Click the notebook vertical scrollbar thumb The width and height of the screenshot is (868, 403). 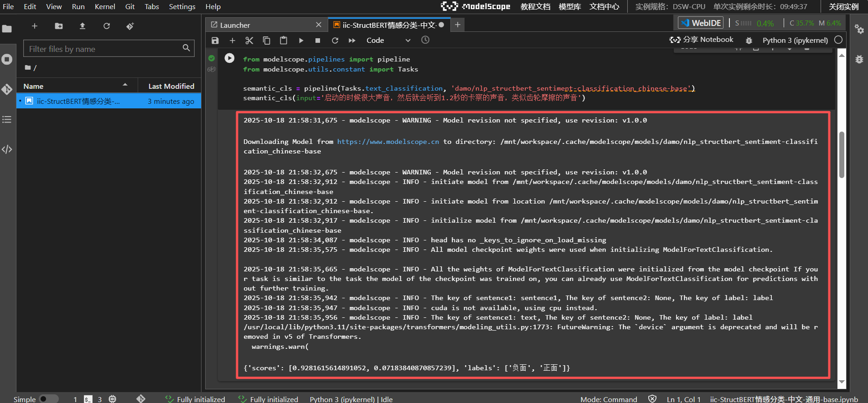[x=842, y=155]
